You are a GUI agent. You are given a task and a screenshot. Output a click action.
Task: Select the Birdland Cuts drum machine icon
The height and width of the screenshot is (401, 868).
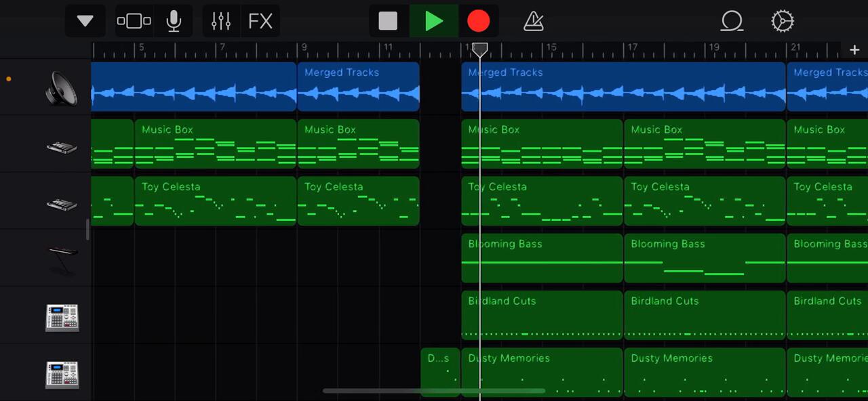click(62, 317)
